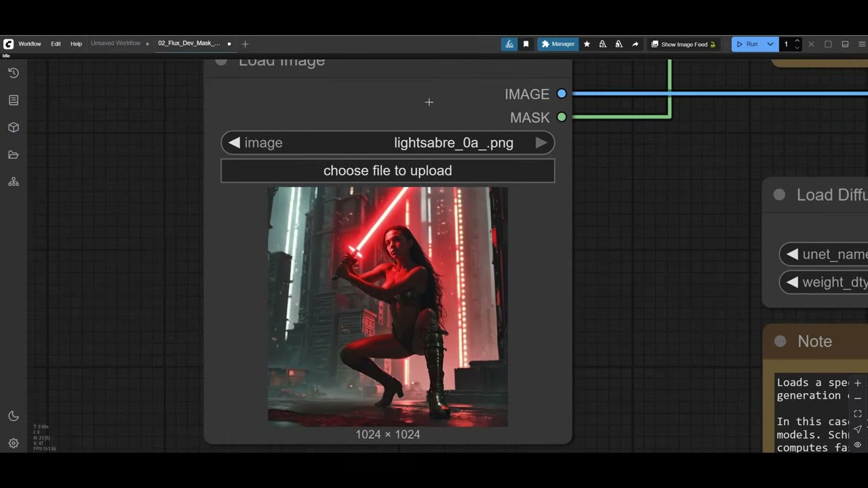Image resolution: width=868 pixels, height=488 pixels.
Task: Open the Workflow menu
Action: [30, 44]
